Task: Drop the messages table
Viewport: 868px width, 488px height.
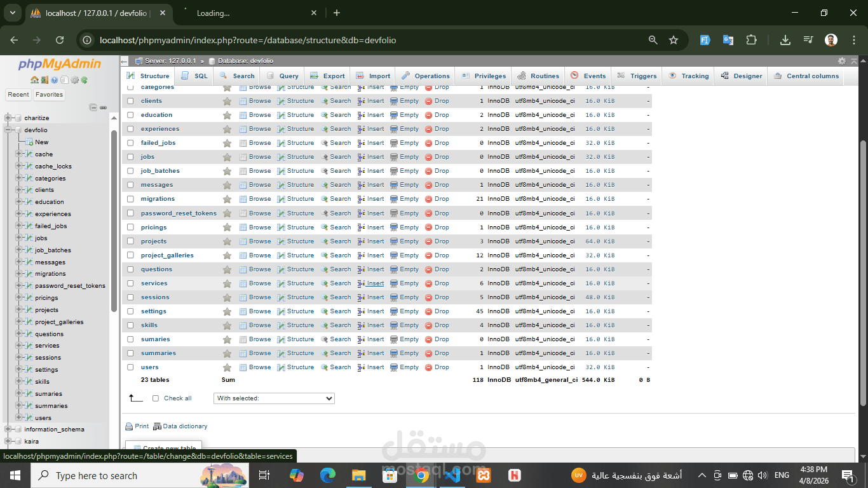Action: click(x=437, y=185)
